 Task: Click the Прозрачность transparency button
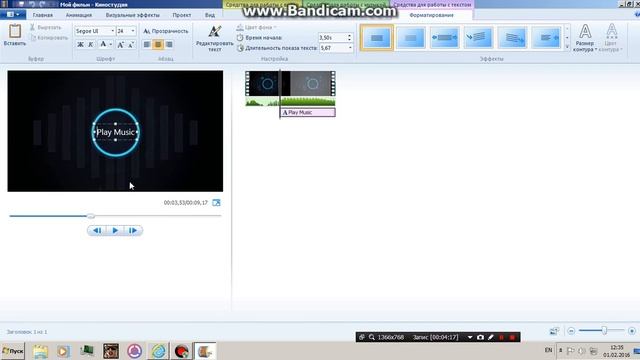166,31
